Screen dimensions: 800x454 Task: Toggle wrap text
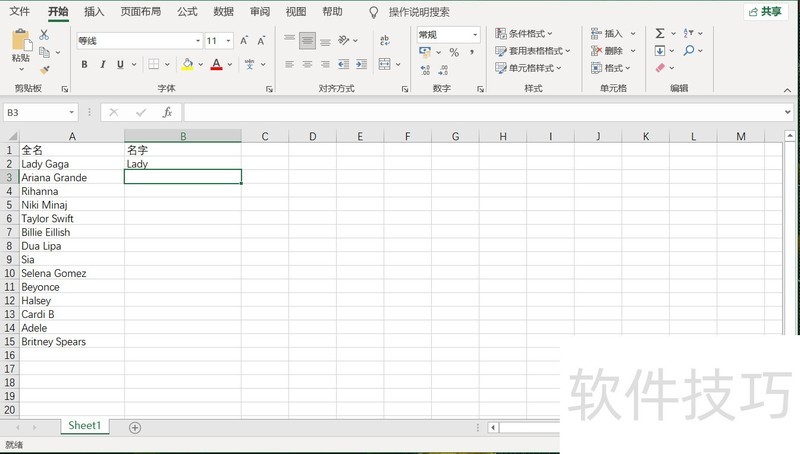[385, 40]
